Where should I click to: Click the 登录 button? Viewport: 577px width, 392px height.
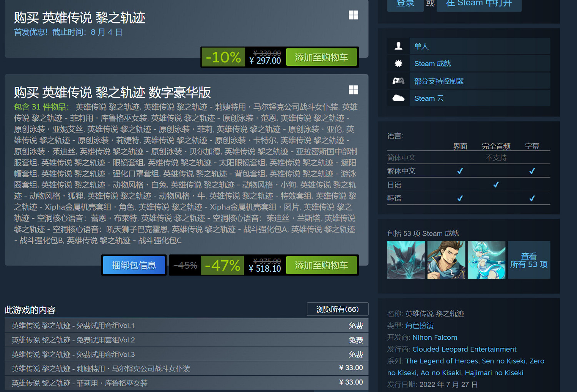pyautogui.click(x=405, y=2)
